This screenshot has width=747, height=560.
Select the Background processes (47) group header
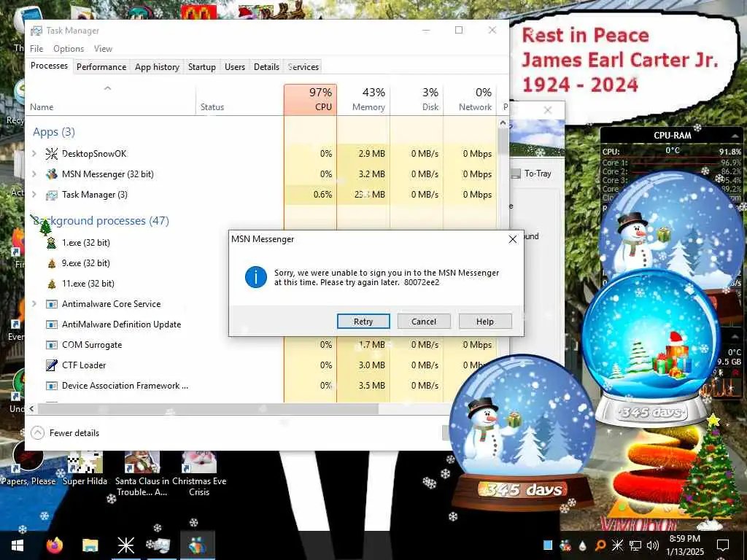pos(101,221)
